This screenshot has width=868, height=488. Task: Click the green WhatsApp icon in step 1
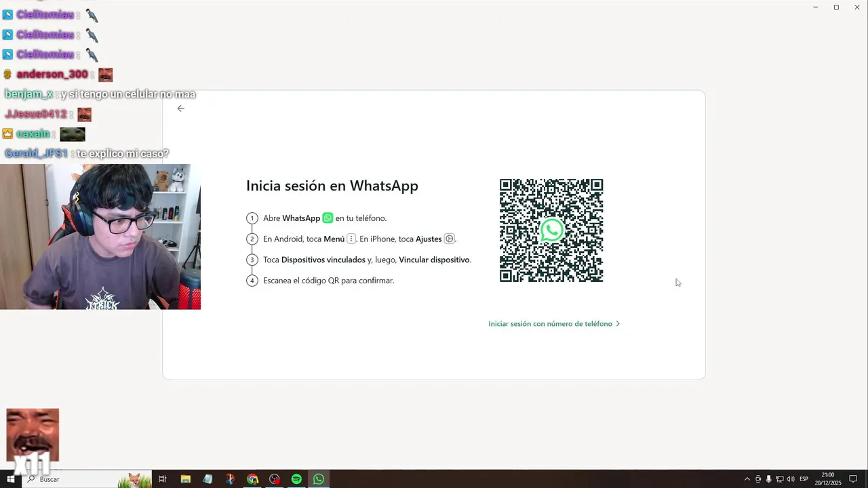(328, 218)
